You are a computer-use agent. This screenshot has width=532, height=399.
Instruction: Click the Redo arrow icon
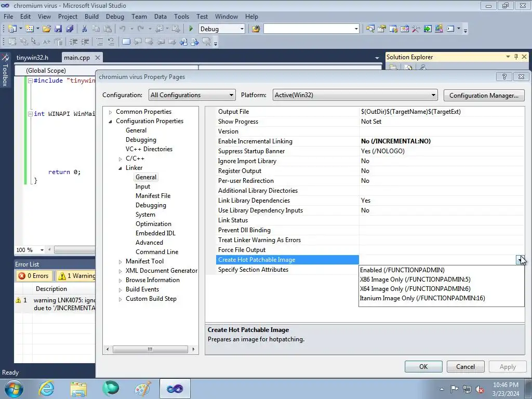[141, 29]
